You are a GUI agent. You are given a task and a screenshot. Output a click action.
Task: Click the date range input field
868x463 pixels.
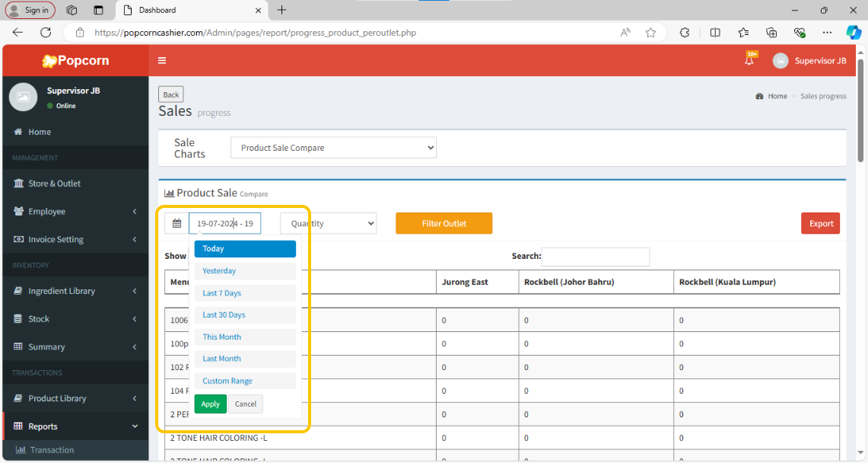(x=224, y=223)
